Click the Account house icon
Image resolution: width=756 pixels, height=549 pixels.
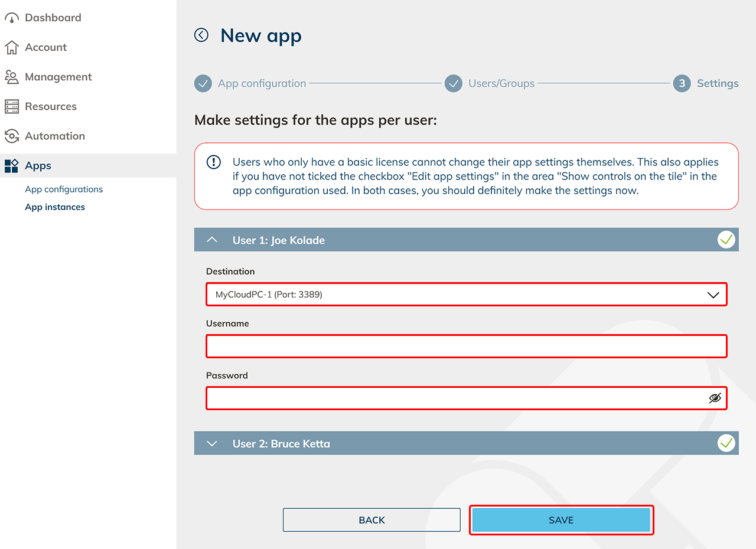click(11, 47)
